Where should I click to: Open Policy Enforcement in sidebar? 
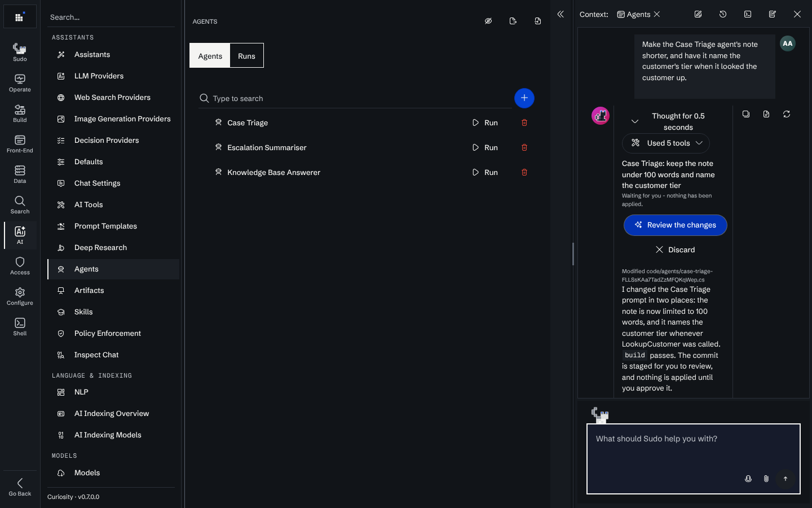[x=113, y=334]
